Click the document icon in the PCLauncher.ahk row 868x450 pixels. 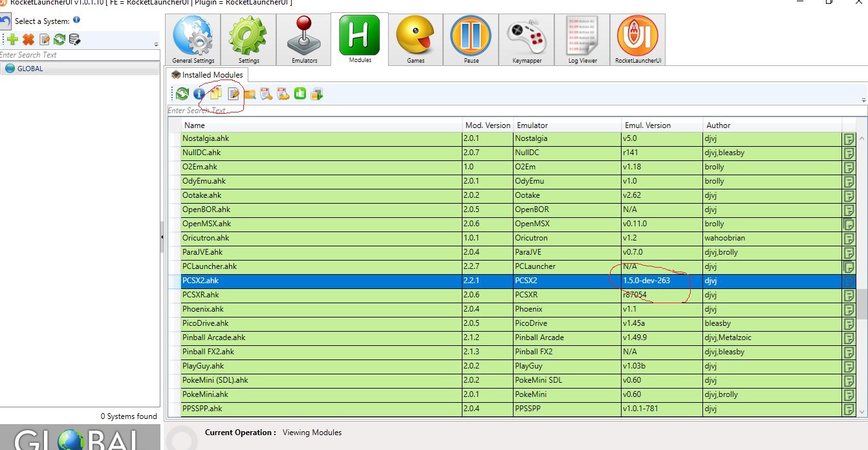point(849,266)
